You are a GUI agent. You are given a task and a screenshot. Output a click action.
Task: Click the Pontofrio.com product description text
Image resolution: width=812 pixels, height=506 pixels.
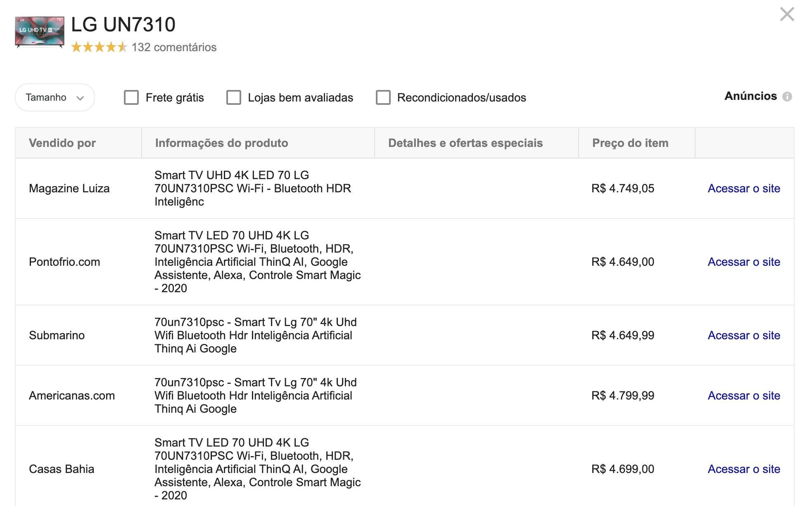coord(258,262)
